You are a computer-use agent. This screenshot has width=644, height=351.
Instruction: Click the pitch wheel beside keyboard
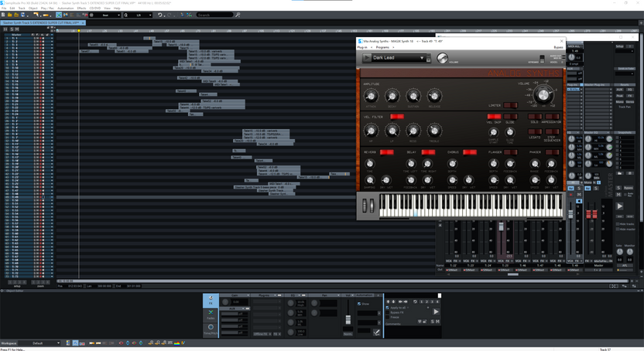[x=365, y=206]
